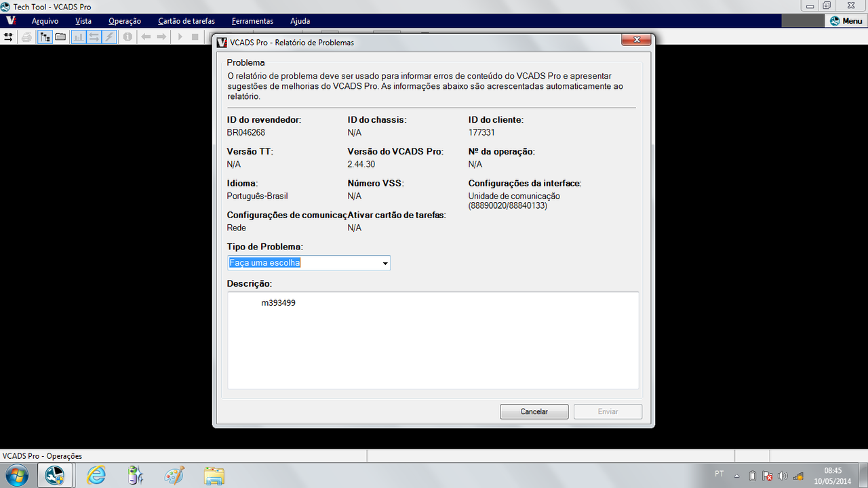Open the Operação menu
The height and width of the screenshot is (488, 868).
[x=125, y=21]
